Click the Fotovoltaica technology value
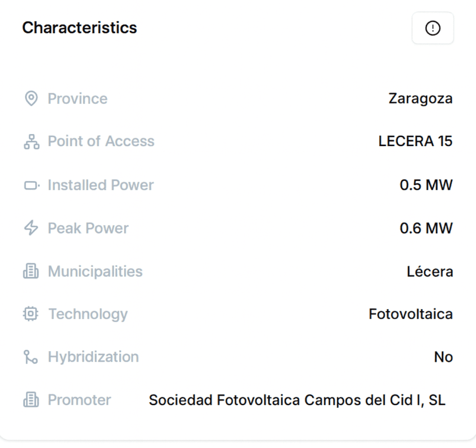Image resolution: width=476 pixels, height=448 pixels. tap(410, 314)
